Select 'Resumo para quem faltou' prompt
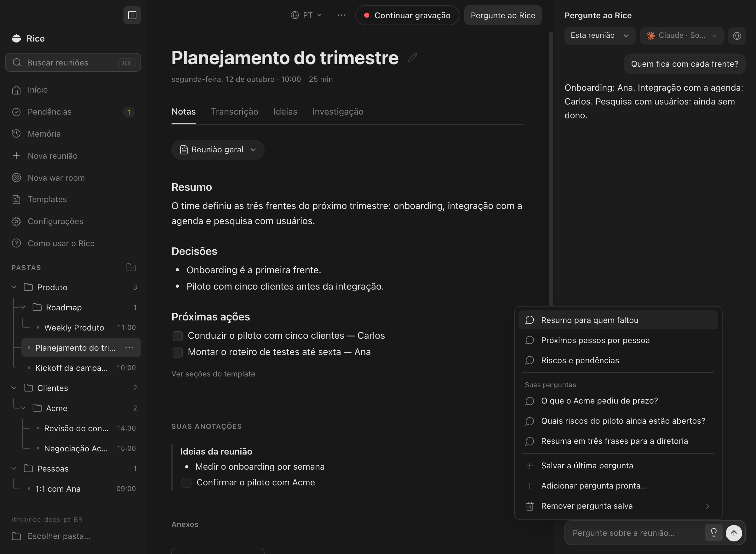 pos(618,320)
